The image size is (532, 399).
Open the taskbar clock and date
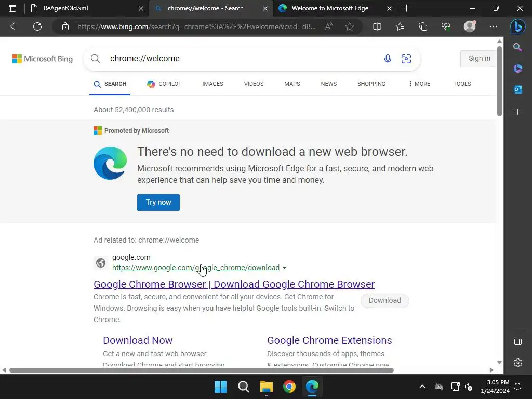[x=495, y=387]
